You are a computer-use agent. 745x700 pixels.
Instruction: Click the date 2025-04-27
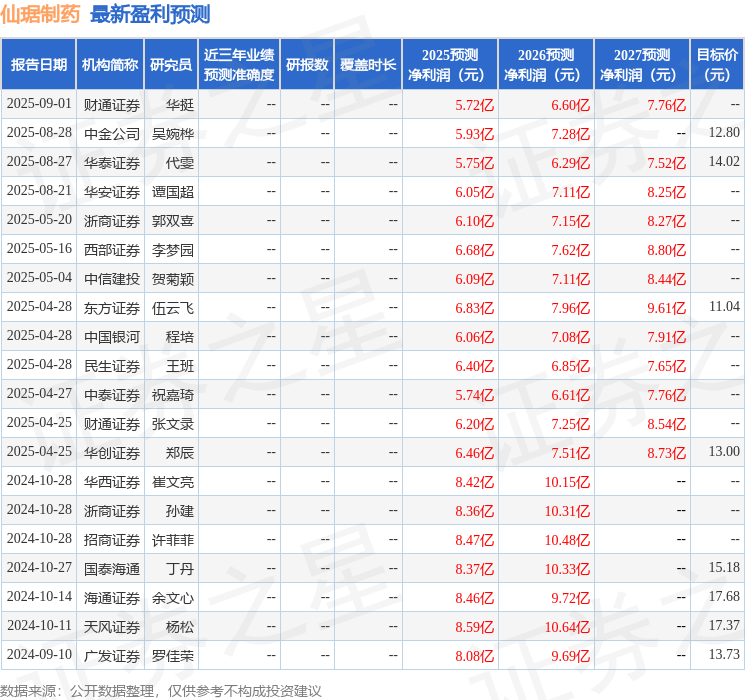pyautogui.click(x=39, y=394)
